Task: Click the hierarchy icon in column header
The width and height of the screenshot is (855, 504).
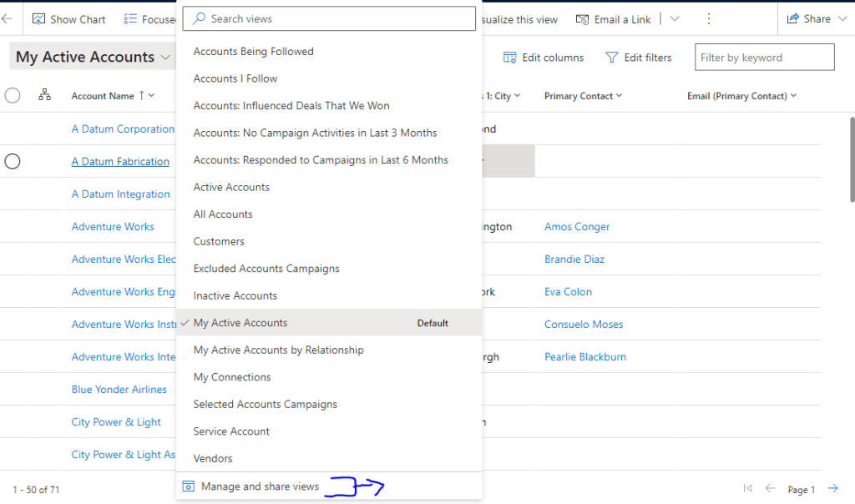Action: (x=45, y=96)
